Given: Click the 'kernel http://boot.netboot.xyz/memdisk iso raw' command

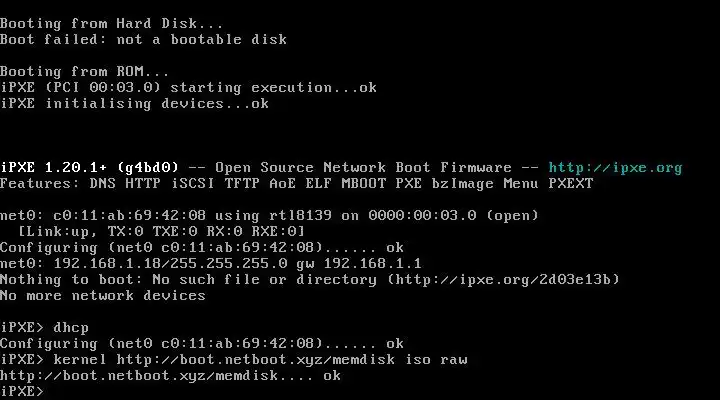Looking at the screenshot, I should [x=260, y=360].
